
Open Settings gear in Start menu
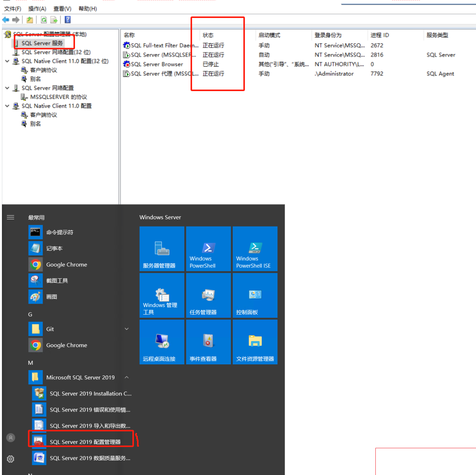11,459
